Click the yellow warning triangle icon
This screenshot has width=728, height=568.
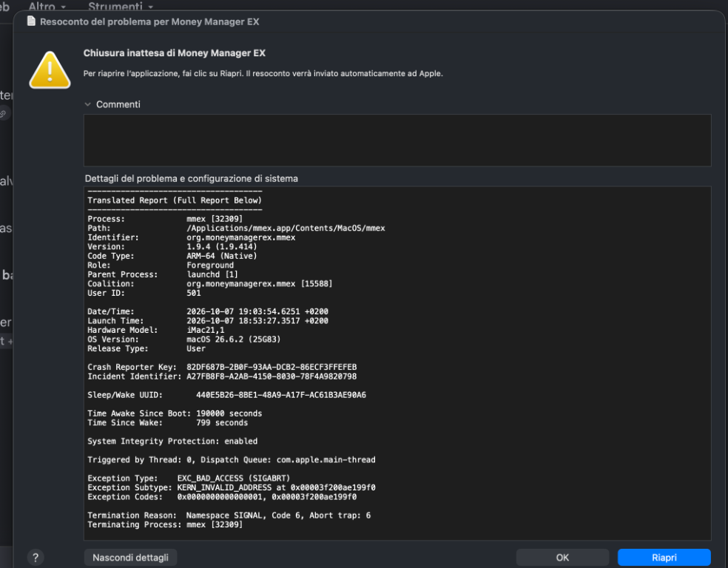[50, 70]
